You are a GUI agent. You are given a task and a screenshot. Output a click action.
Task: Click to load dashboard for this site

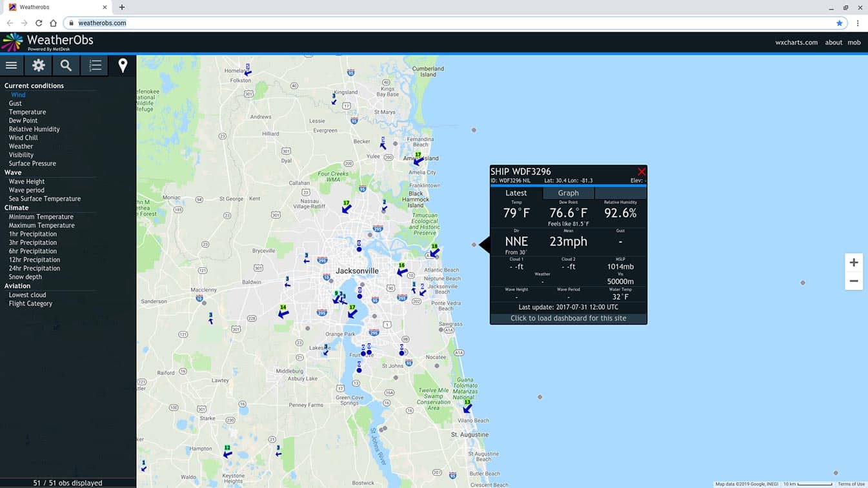click(x=568, y=318)
